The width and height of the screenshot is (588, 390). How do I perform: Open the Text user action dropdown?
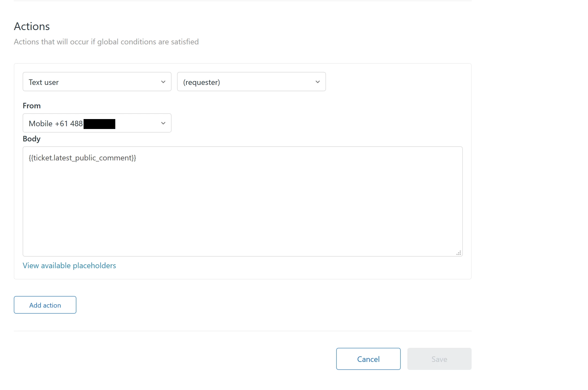(97, 82)
